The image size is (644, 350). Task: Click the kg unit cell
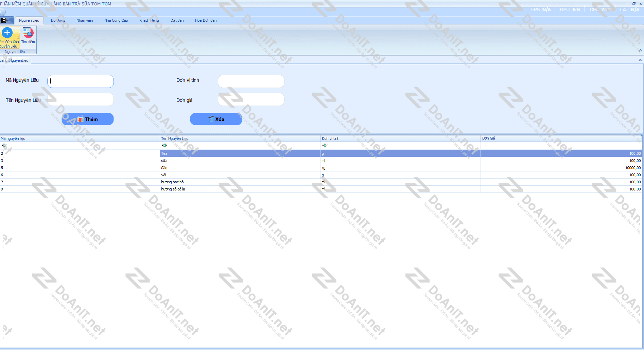click(x=401, y=168)
